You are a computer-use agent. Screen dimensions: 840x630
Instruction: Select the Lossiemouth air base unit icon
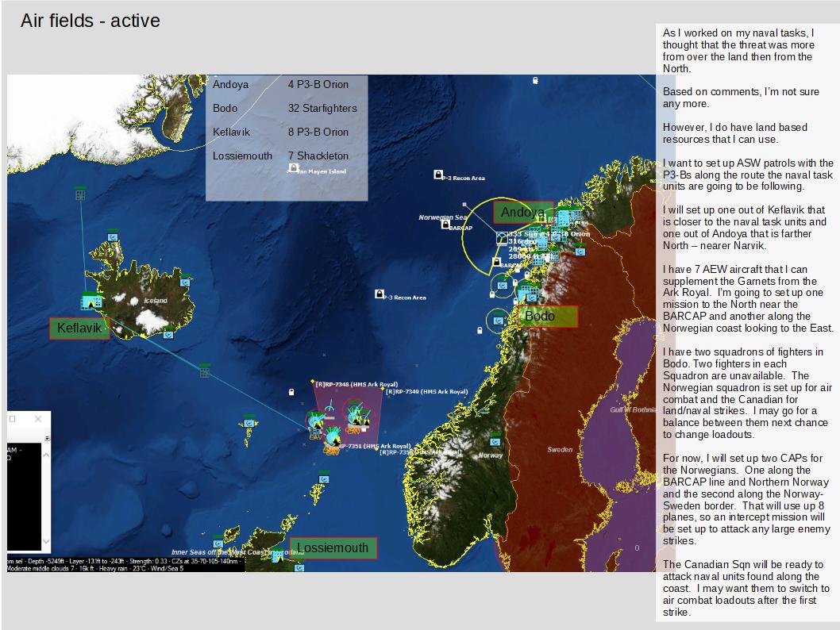click(277, 557)
